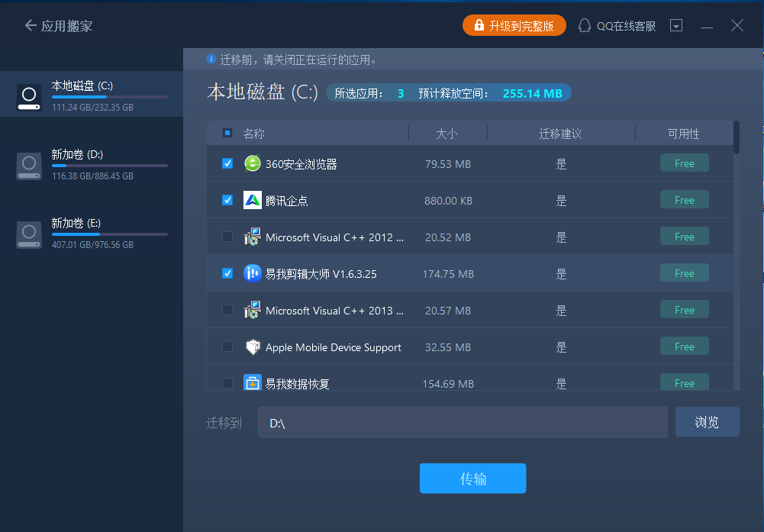Click Free button for Visual C++ 2012

(x=684, y=237)
